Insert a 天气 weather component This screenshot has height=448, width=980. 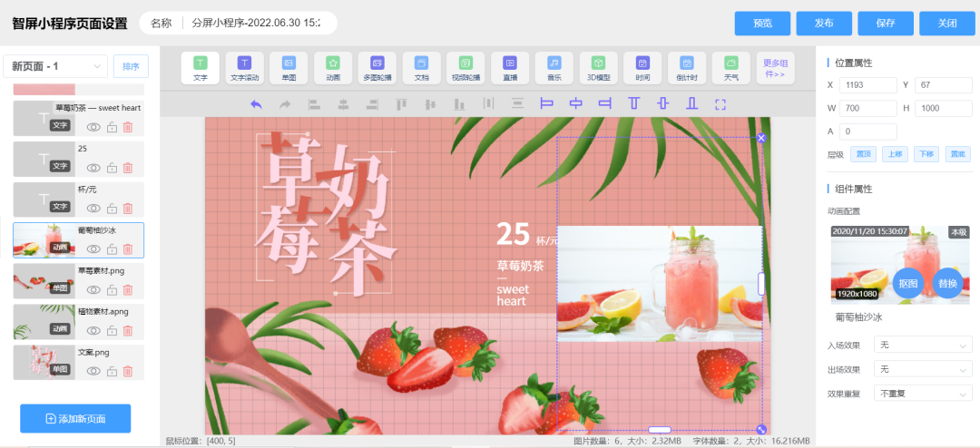[x=731, y=68]
